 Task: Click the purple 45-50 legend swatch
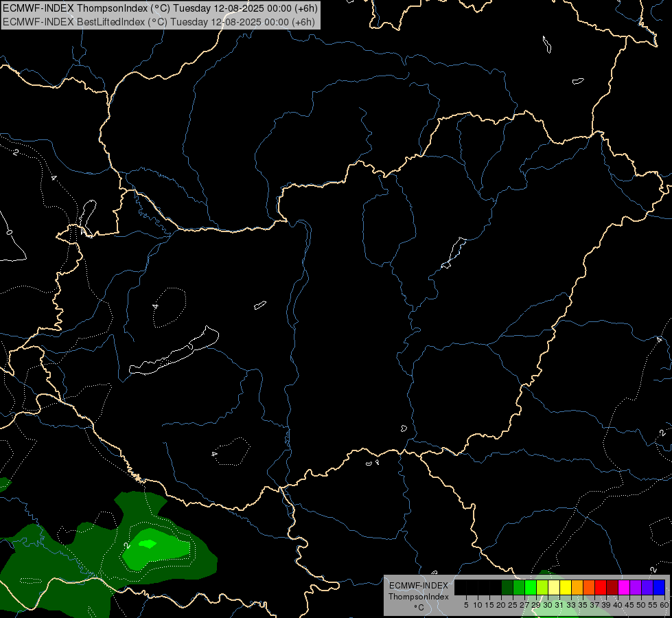[635, 587]
